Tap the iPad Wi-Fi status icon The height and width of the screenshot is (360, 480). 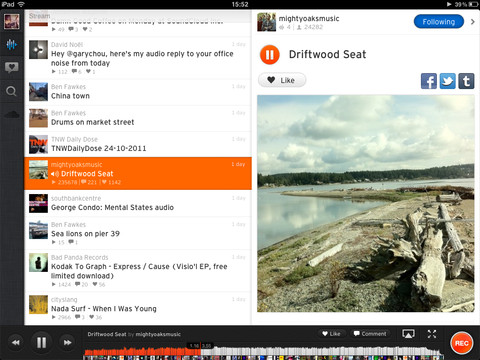21,4
